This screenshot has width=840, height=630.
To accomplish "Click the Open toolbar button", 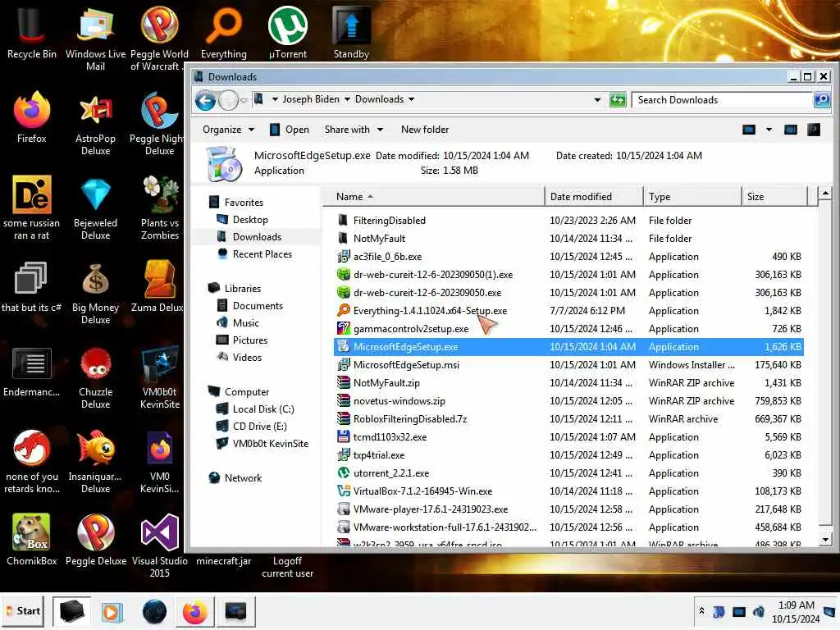I will pos(290,130).
